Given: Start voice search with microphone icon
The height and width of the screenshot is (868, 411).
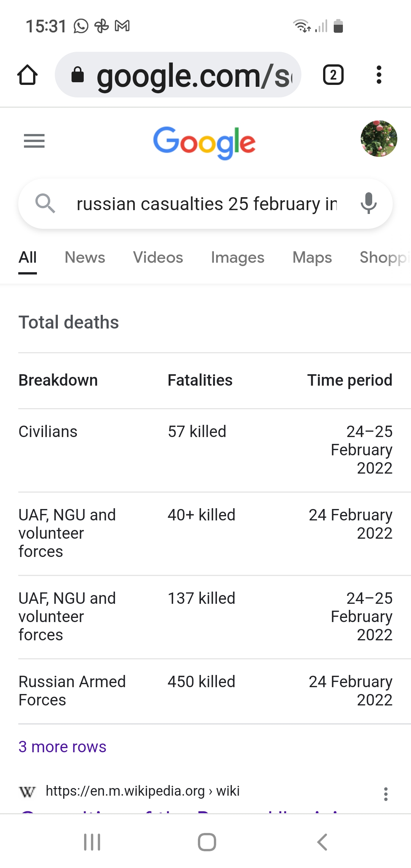Looking at the screenshot, I should (368, 203).
